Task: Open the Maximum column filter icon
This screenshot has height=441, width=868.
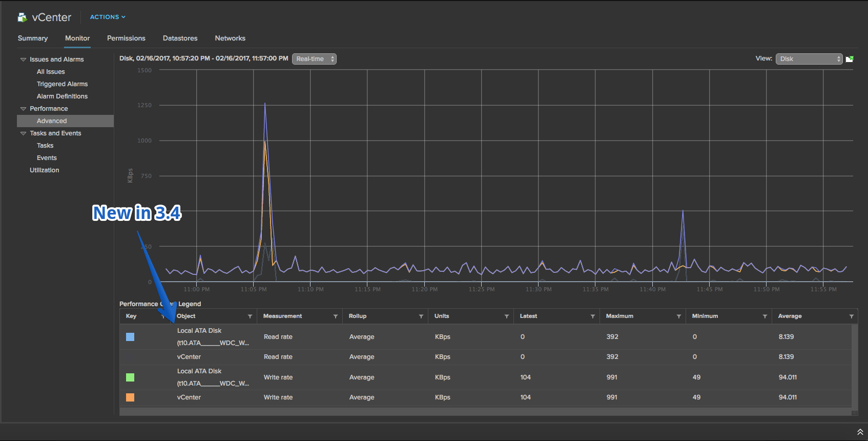Action: 679,316
